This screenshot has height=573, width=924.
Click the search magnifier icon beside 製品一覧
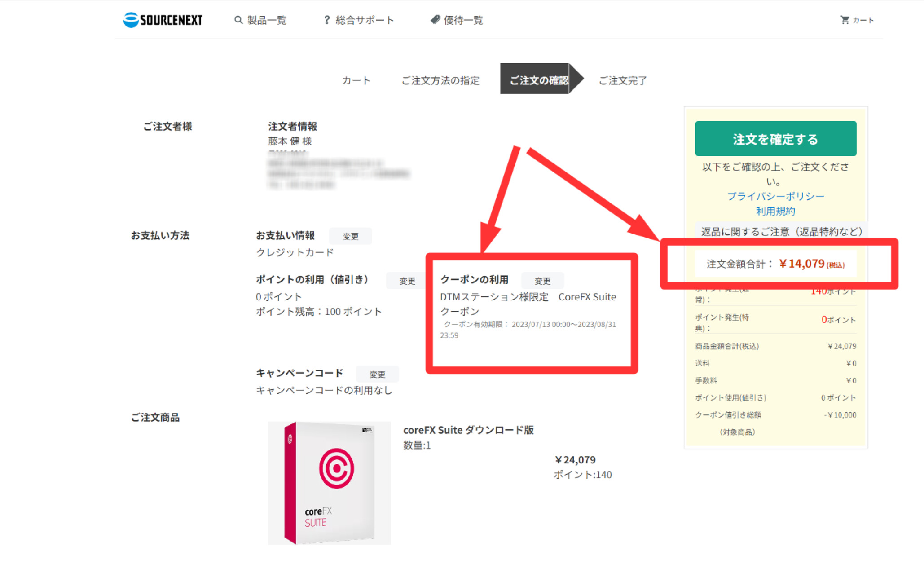click(238, 20)
